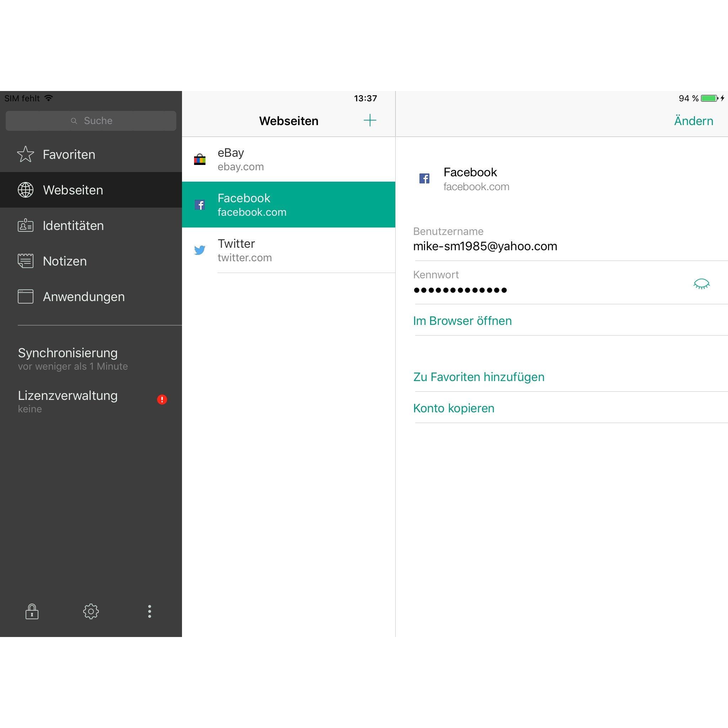Open the Anwendungen section
The image size is (728, 728).
91,296
